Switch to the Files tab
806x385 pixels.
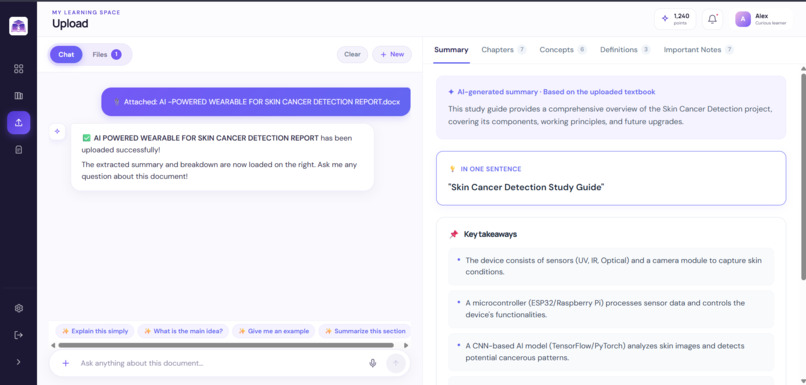(106, 54)
